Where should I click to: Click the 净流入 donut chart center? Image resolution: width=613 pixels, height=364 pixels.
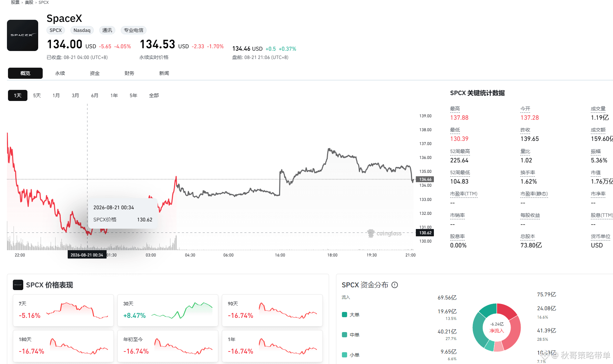coord(497,328)
